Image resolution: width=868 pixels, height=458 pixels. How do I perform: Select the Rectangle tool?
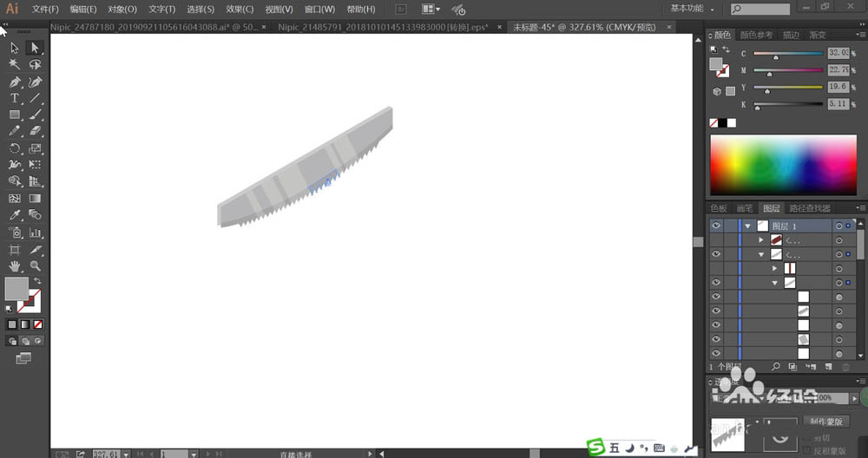point(15,115)
